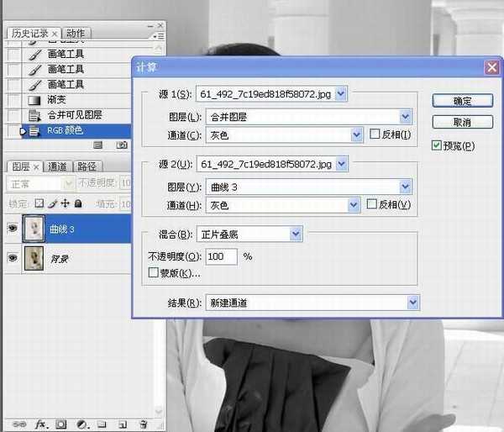Create a new layer group
Screen dimensions: 504x432
coord(101,424)
